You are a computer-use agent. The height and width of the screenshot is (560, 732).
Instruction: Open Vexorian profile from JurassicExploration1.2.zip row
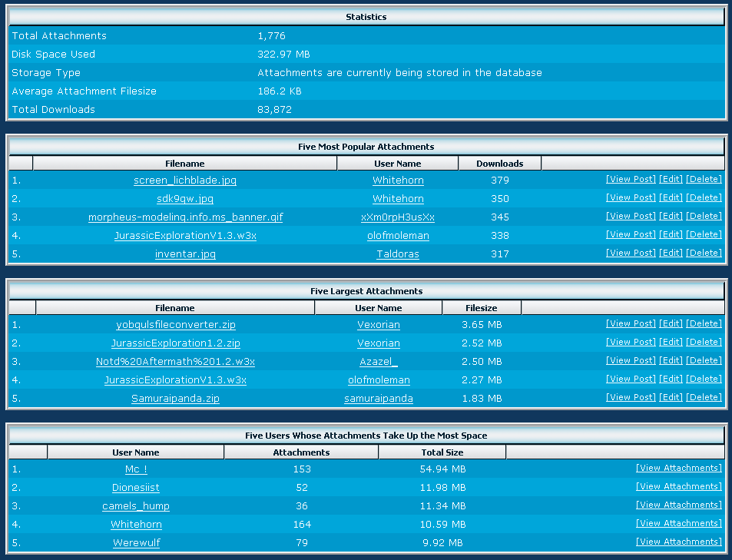coord(379,343)
